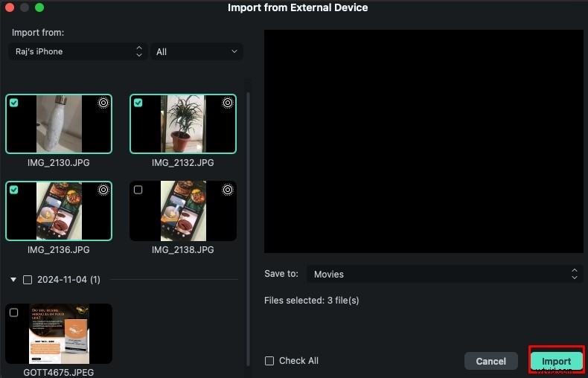Click the IMG_2138.JPG file name
This screenshot has width=588, height=378.
[183, 250]
